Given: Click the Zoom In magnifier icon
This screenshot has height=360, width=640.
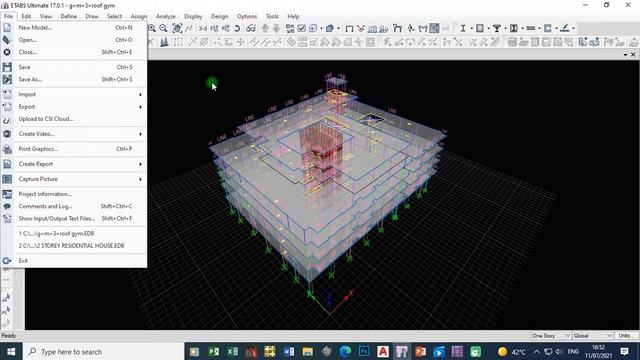Looking at the screenshot, I should [152, 28].
